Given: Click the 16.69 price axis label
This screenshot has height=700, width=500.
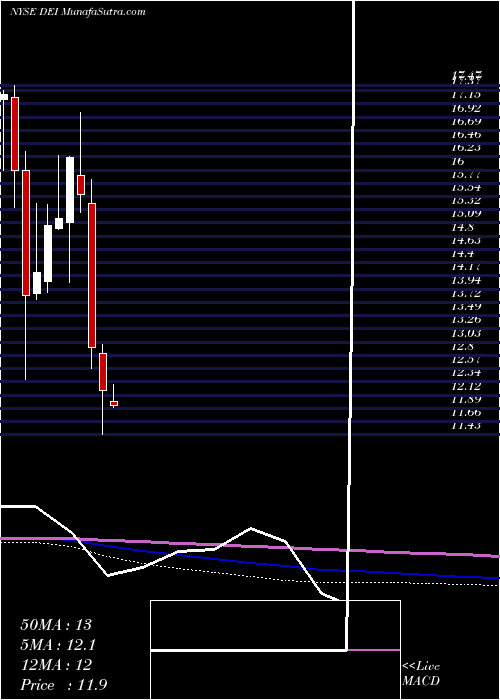Looking at the screenshot, I should point(466,121).
